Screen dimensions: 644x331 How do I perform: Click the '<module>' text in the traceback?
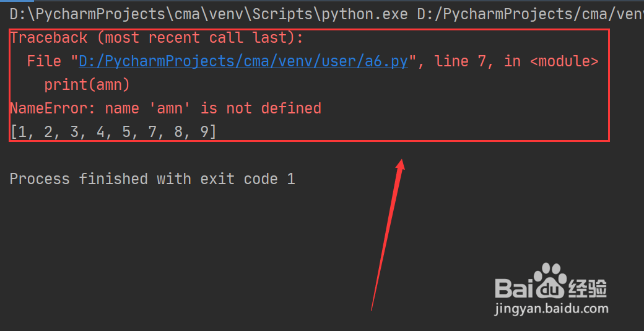tap(564, 61)
